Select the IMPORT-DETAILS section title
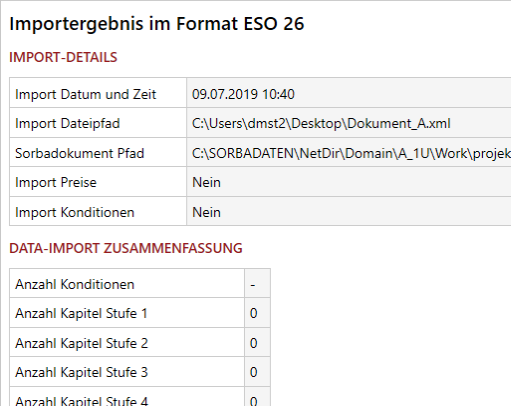This screenshot has width=511, height=406. [63, 57]
